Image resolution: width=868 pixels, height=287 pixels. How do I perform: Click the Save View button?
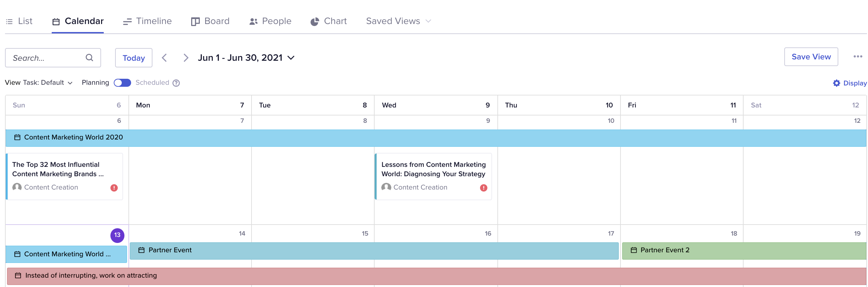811,57
